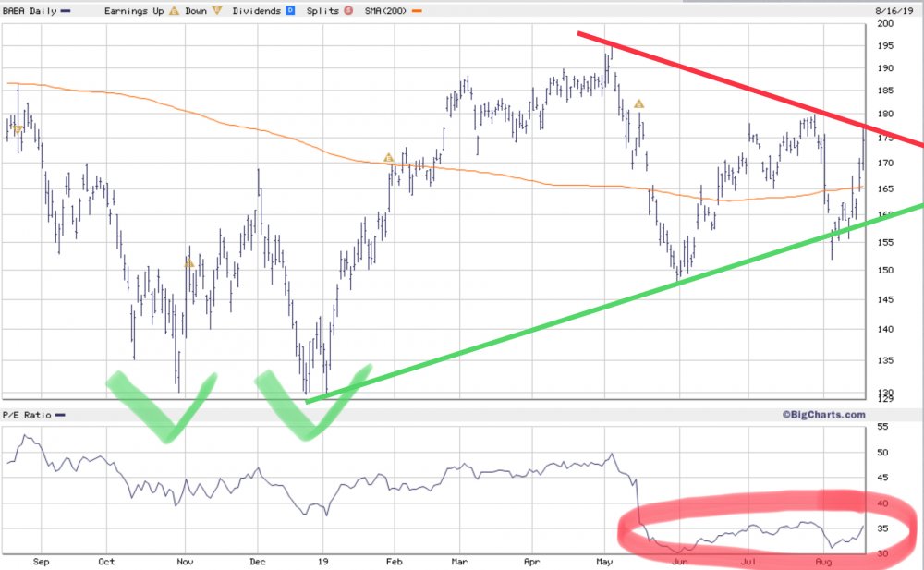This screenshot has height=570, width=924.
Task: Click the Earnings Up triangle legend icon
Action: [x=174, y=10]
